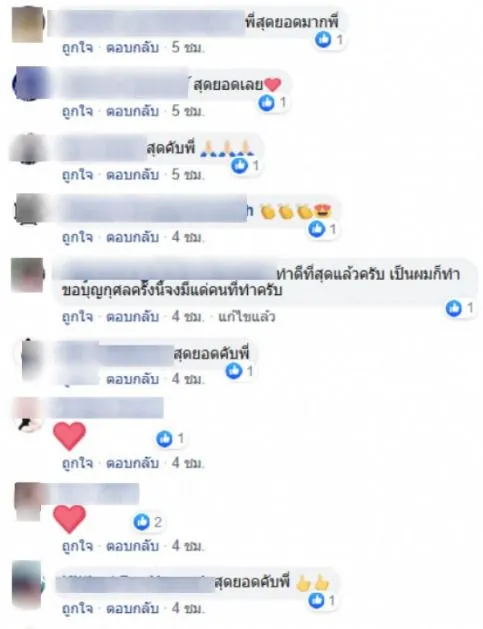Click '5 ชม.' timestamp on first comment
Image resolution: width=483 pixels, height=629 pixels.
point(188,48)
